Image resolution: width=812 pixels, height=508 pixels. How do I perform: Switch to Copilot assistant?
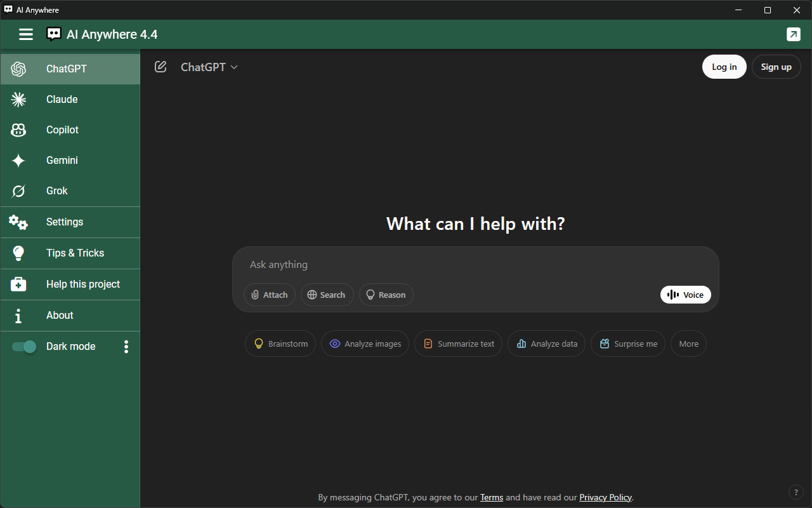point(62,130)
